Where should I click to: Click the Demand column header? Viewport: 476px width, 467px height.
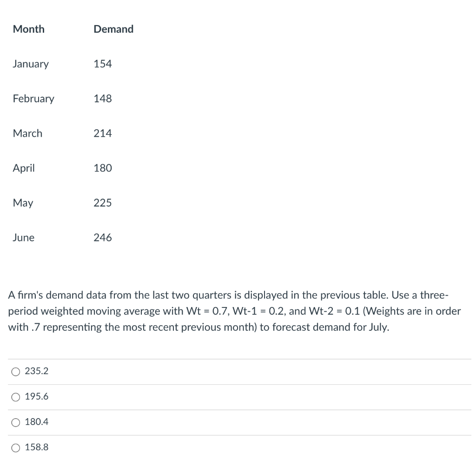(113, 29)
